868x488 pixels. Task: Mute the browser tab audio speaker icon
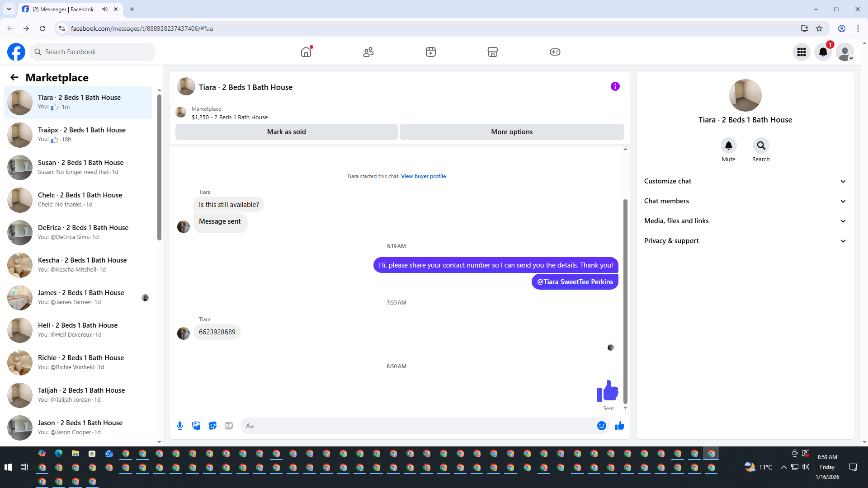point(105,9)
